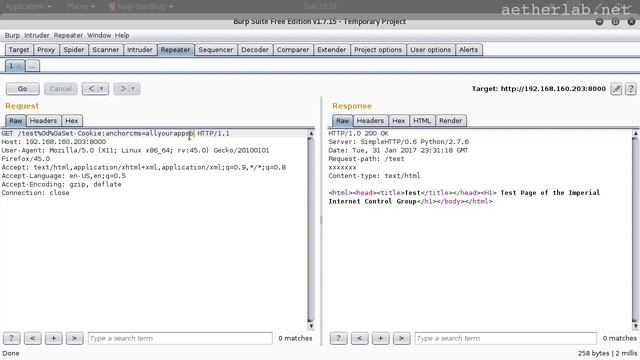Click request search plus options button
Viewport: 640px width, 360px height.
coord(53,338)
